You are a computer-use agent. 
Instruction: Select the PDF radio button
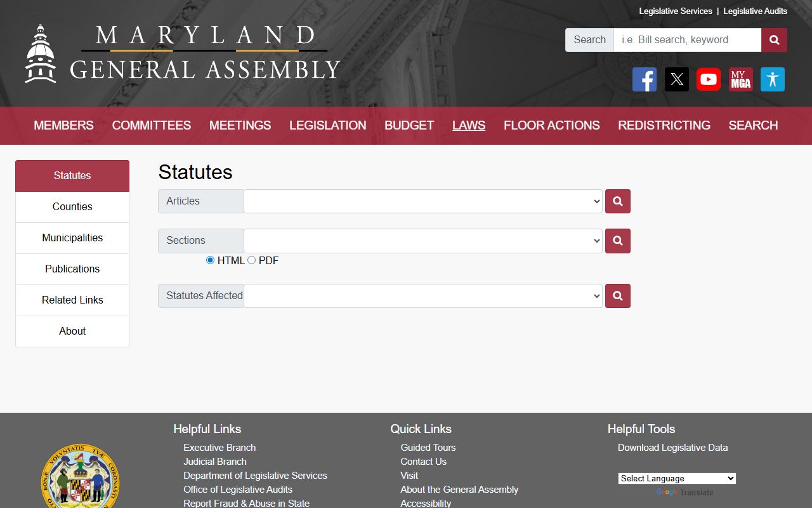[251, 260]
